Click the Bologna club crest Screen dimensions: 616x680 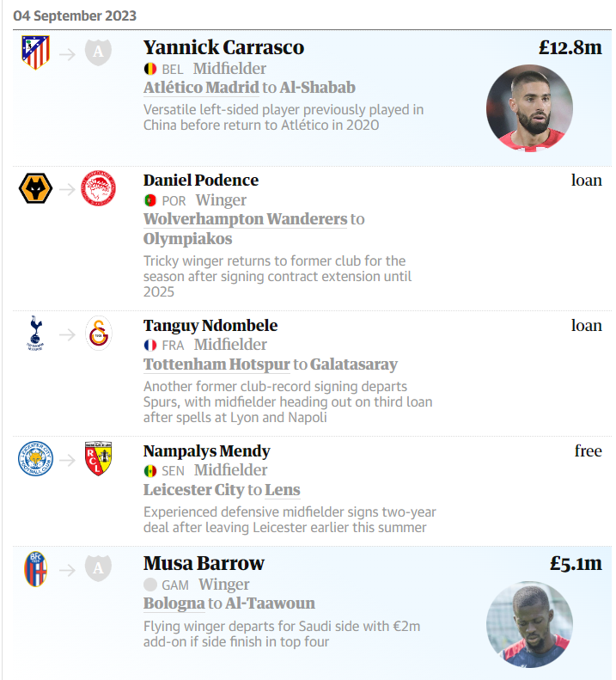(x=35, y=569)
